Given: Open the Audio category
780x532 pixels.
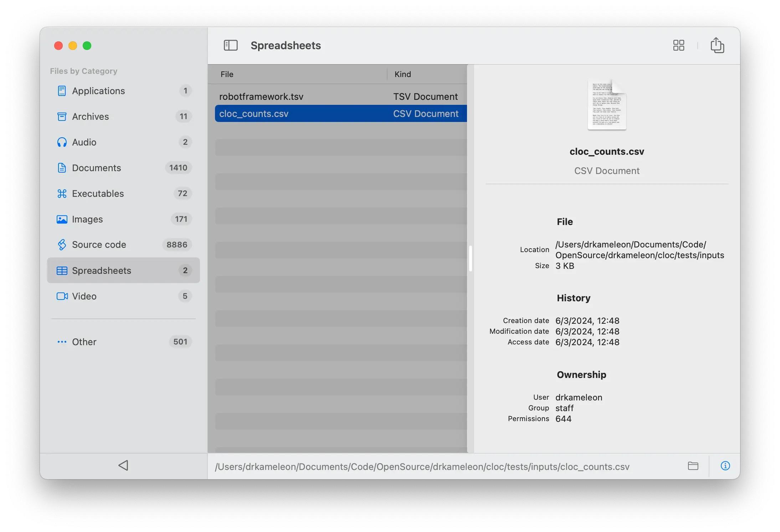Looking at the screenshot, I should click(x=84, y=142).
